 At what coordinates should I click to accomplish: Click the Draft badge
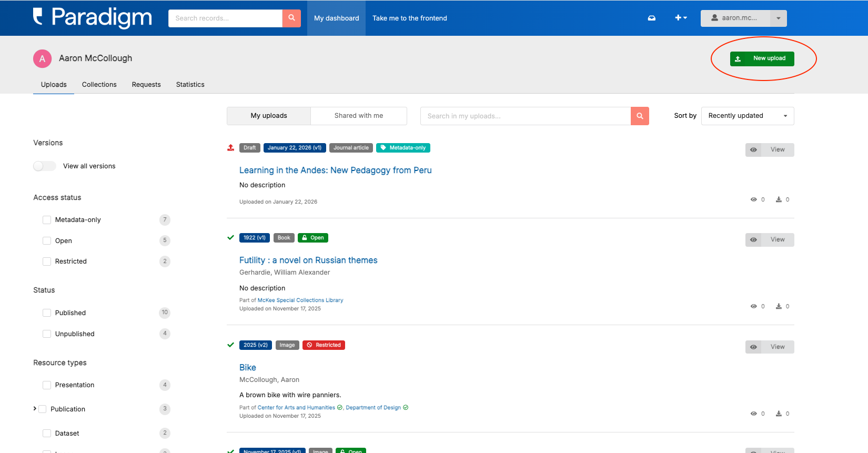tap(250, 148)
